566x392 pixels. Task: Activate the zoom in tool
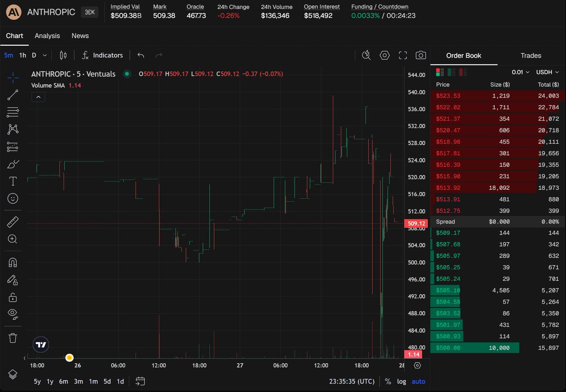(x=13, y=239)
